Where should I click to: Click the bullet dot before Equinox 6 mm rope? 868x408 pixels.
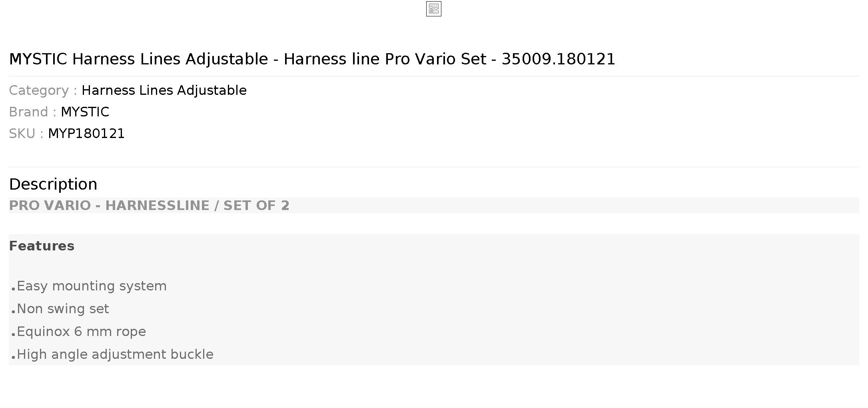13,334
